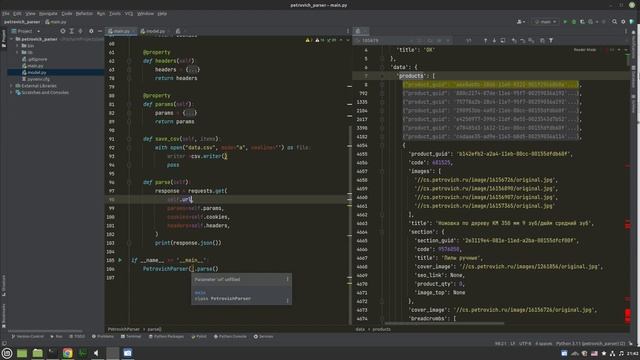The width and height of the screenshot is (640, 360).
Task: Click the run gutter arrow on line 105
Action: (x=120, y=260)
